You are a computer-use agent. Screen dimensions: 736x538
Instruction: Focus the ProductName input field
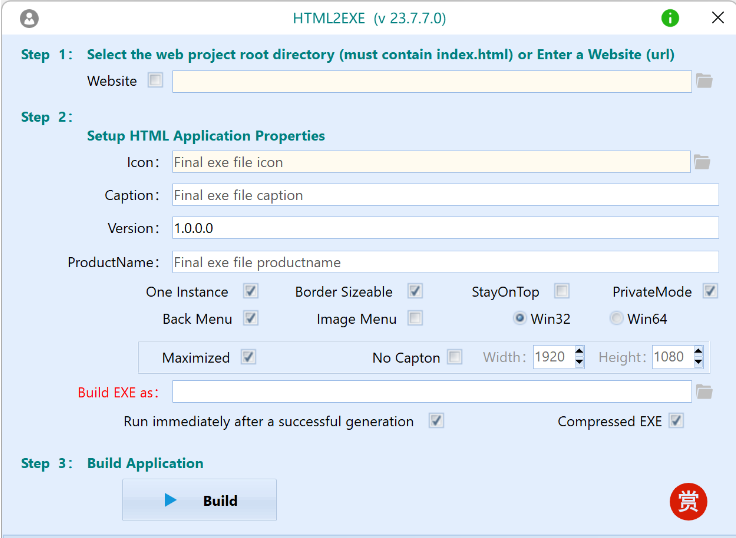tap(445, 262)
